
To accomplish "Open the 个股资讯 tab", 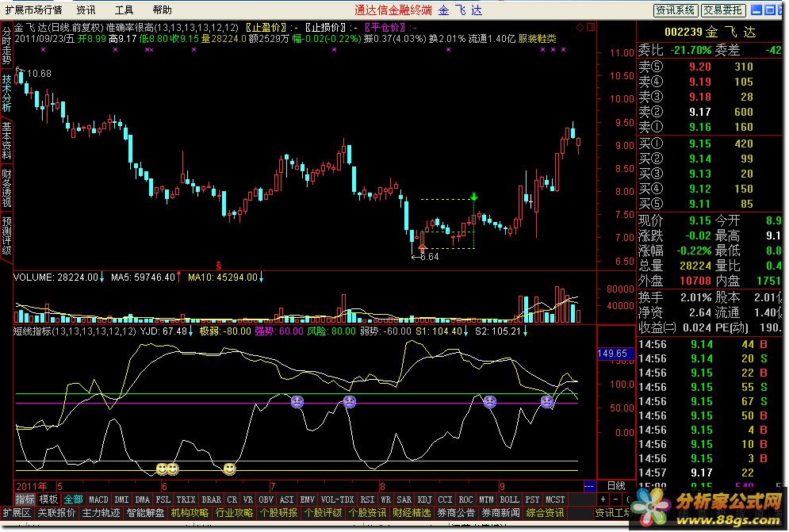I will pos(367,513).
